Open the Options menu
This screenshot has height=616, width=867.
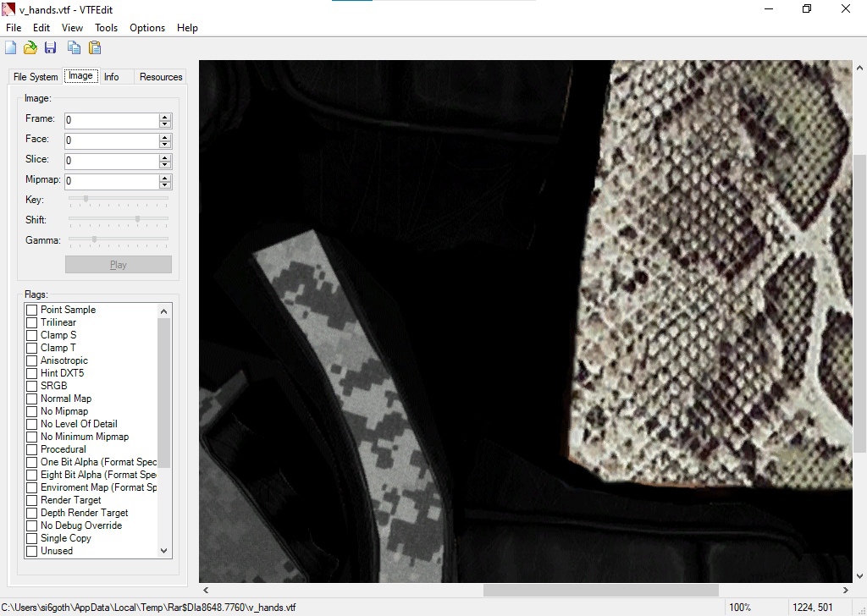pyautogui.click(x=147, y=28)
